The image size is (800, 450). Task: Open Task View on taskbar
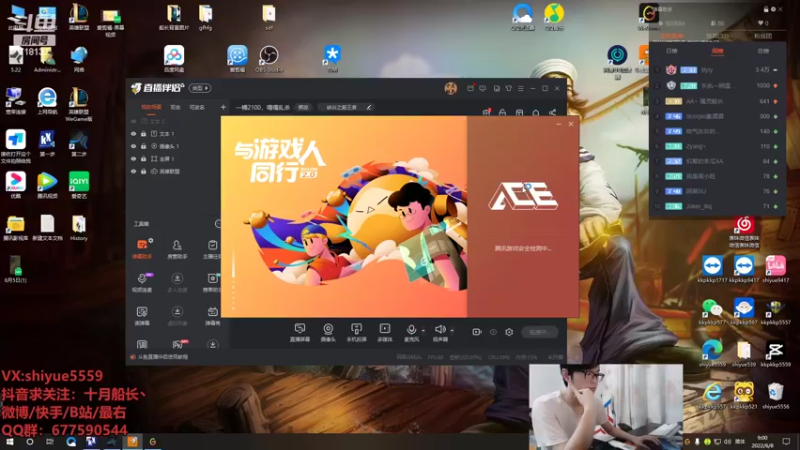click(x=49, y=442)
